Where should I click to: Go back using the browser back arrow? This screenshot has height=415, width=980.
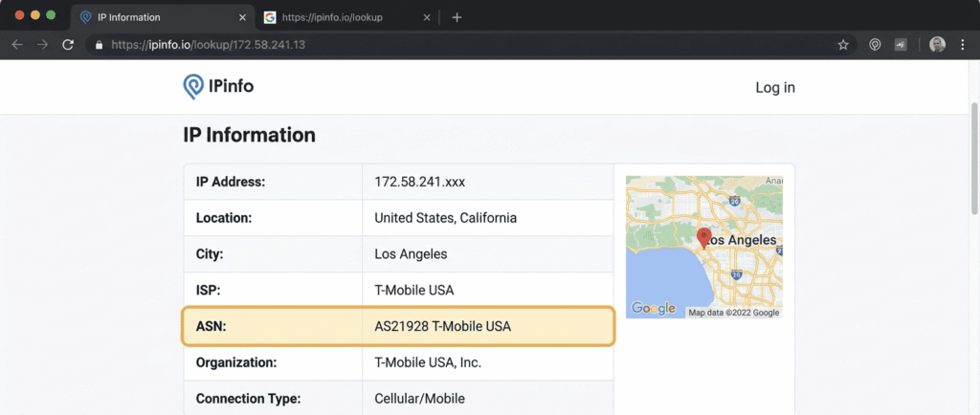pyautogui.click(x=17, y=45)
